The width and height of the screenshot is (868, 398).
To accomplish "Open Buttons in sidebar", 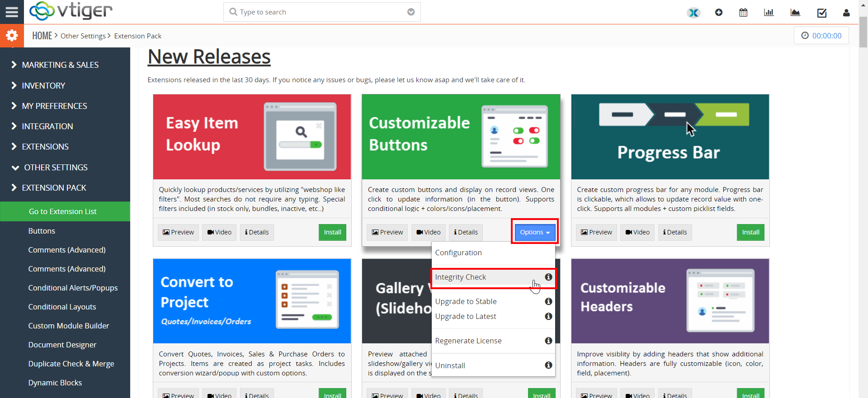I will 42,231.
